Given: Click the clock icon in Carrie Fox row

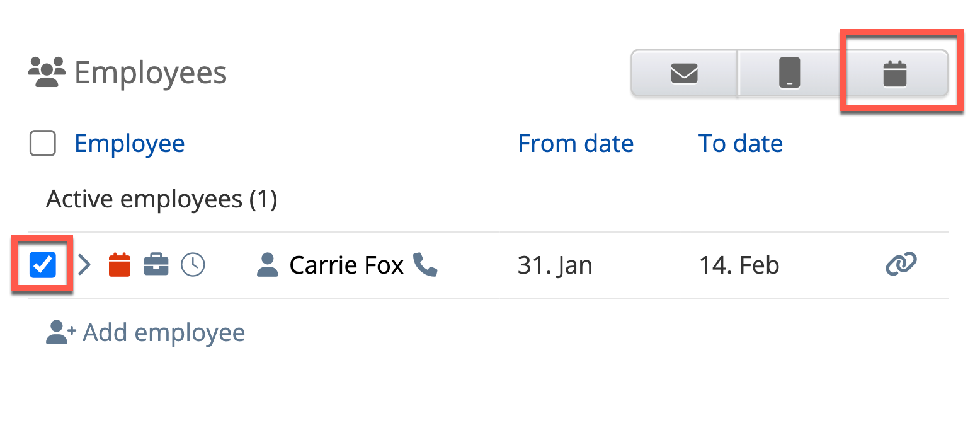Looking at the screenshot, I should (193, 265).
